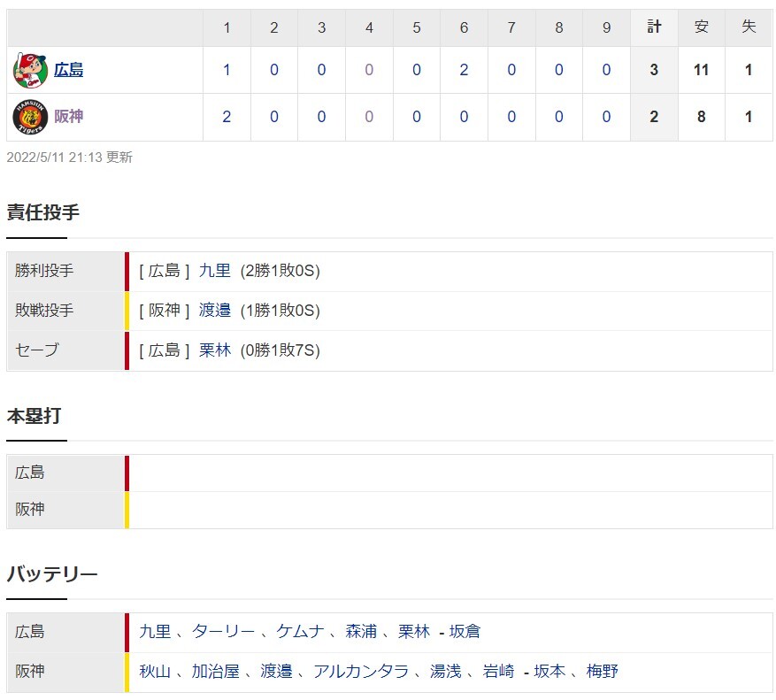Click the Hanshin Tigers team logo
Image resolution: width=776 pixels, height=700 pixels.
pyautogui.click(x=29, y=117)
